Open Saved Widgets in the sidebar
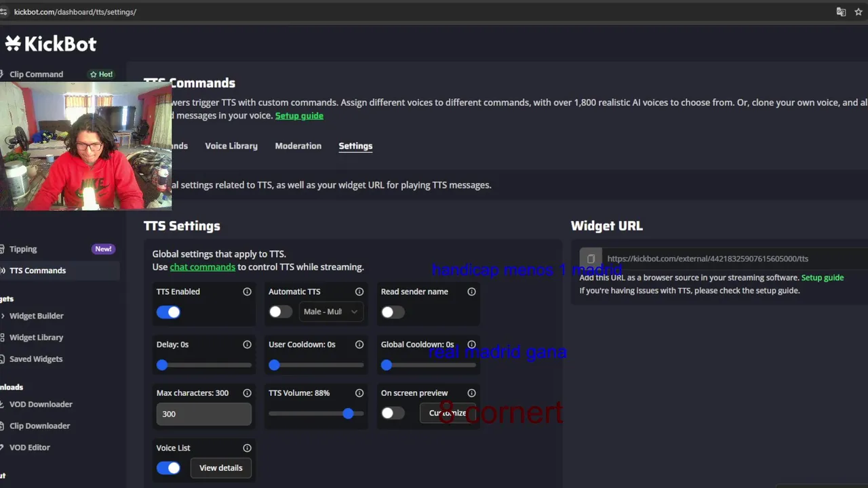This screenshot has height=488, width=868. pos(36,359)
